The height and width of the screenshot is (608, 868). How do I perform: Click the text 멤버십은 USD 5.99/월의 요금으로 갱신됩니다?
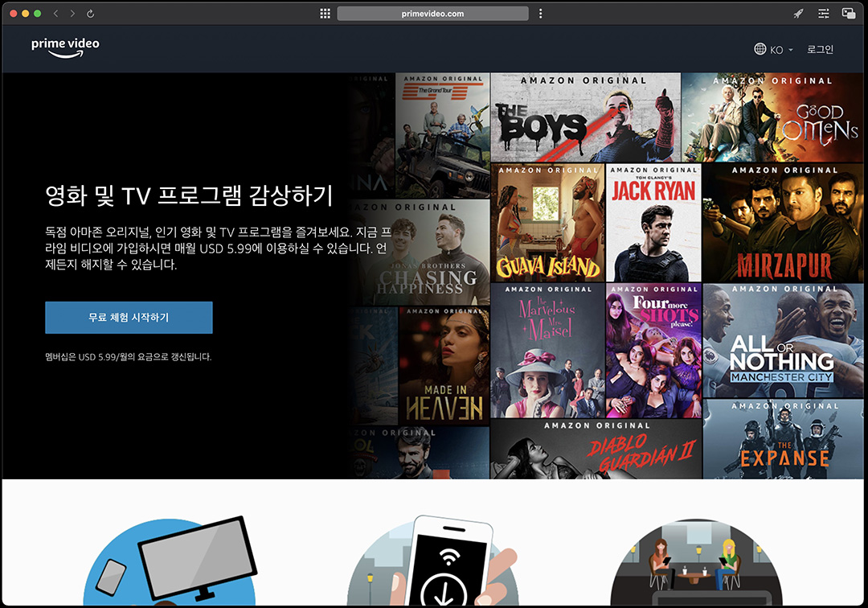[x=129, y=356]
